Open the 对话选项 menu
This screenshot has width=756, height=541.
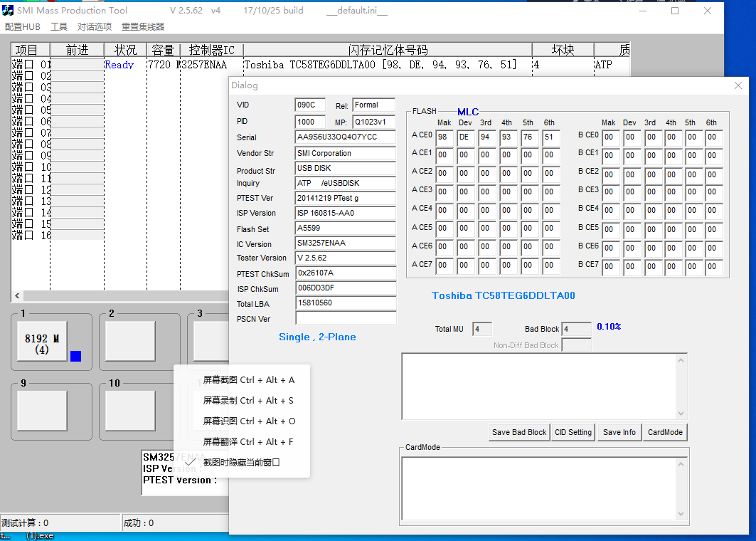95,27
